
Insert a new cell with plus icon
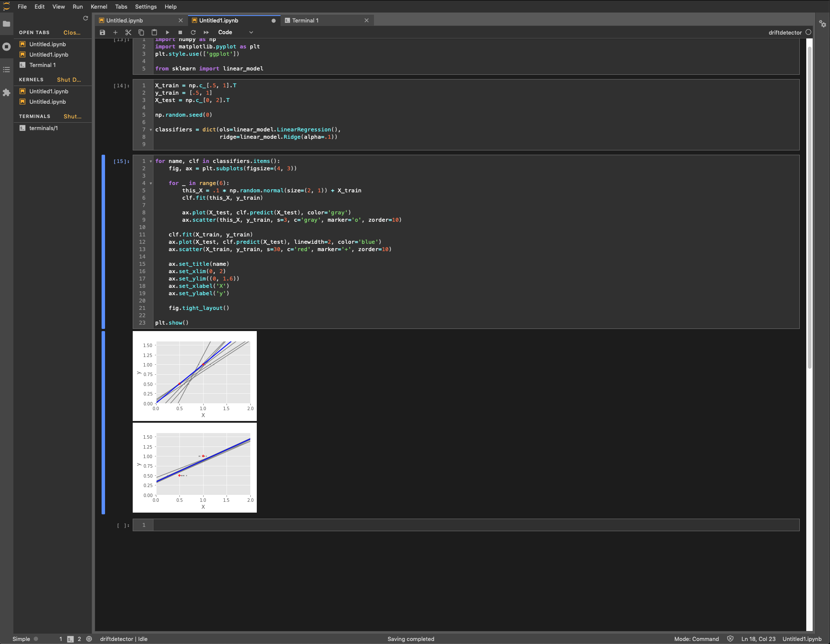115,32
